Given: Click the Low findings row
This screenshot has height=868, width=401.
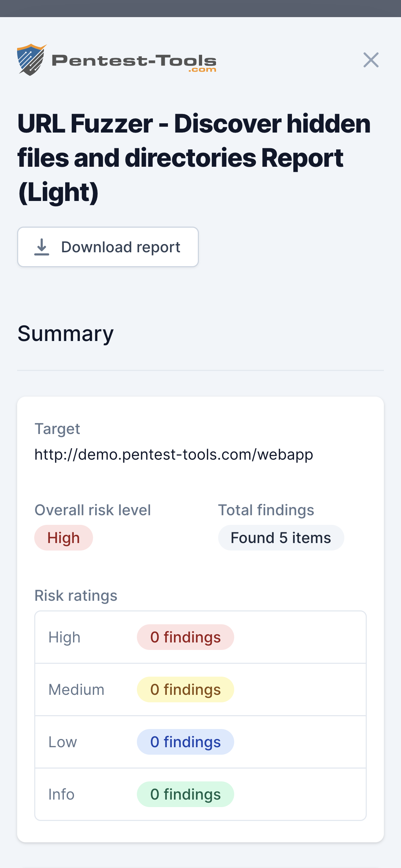Looking at the screenshot, I should point(200,742).
